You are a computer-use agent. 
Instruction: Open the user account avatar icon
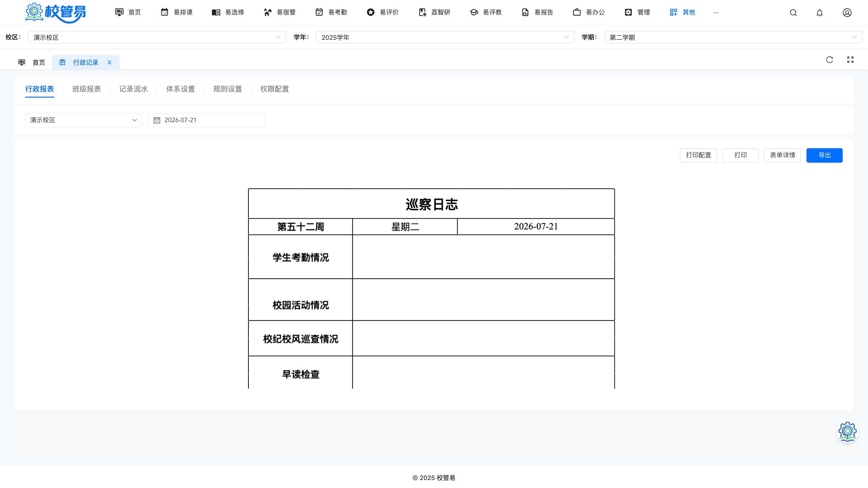847,13
